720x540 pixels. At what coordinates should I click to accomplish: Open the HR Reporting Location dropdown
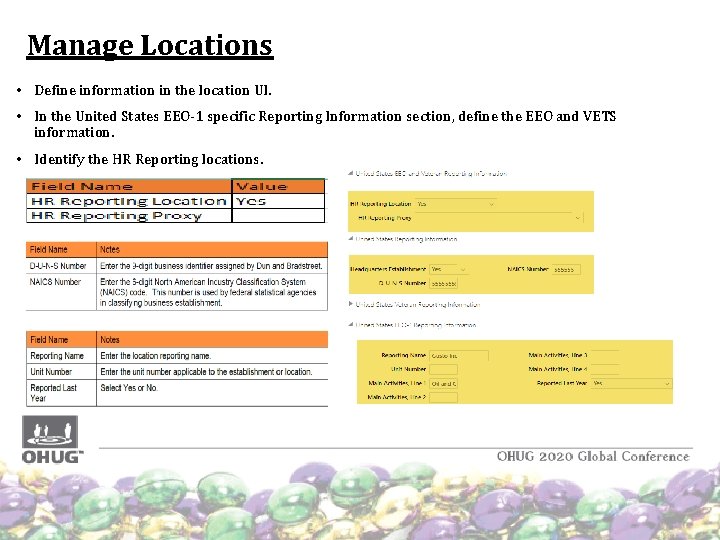(456, 204)
